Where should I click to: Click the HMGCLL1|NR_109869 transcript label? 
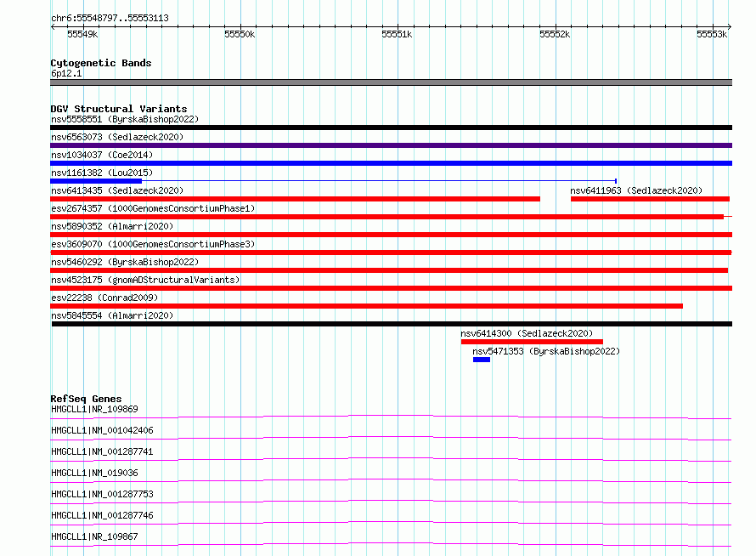(x=93, y=409)
